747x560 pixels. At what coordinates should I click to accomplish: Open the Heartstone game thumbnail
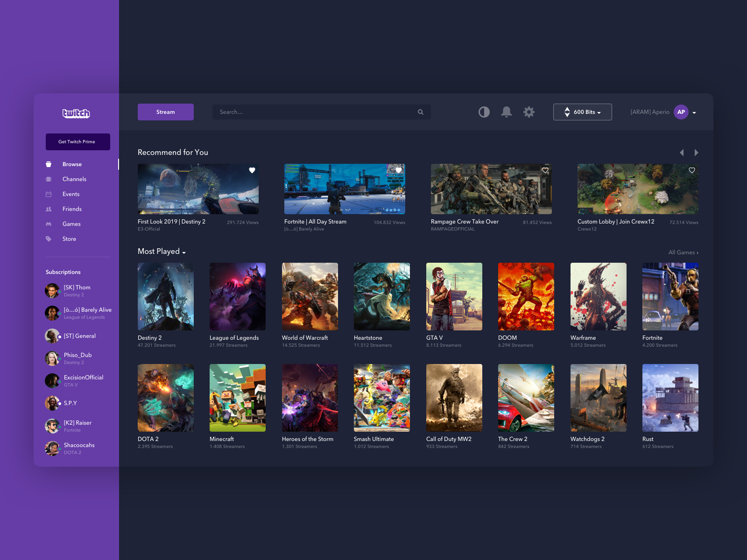(x=382, y=296)
